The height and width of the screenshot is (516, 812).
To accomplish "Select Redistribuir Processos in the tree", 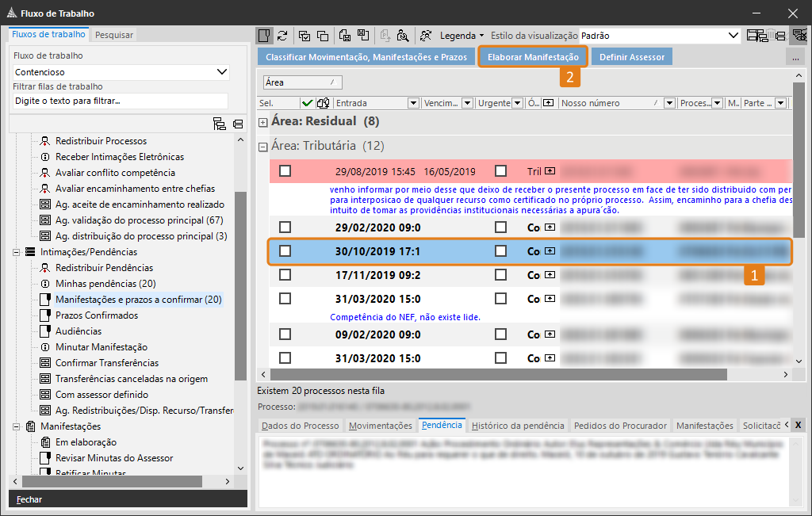I will [101, 141].
